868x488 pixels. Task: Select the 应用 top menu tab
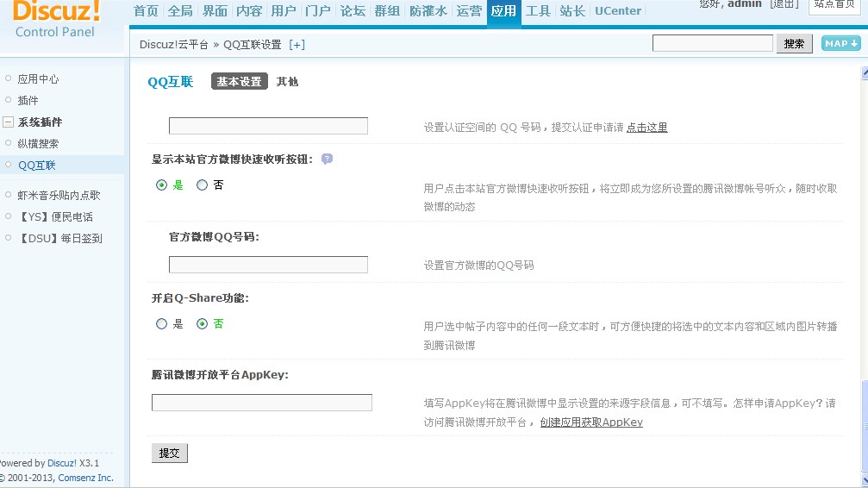click(x=503, y=12)
